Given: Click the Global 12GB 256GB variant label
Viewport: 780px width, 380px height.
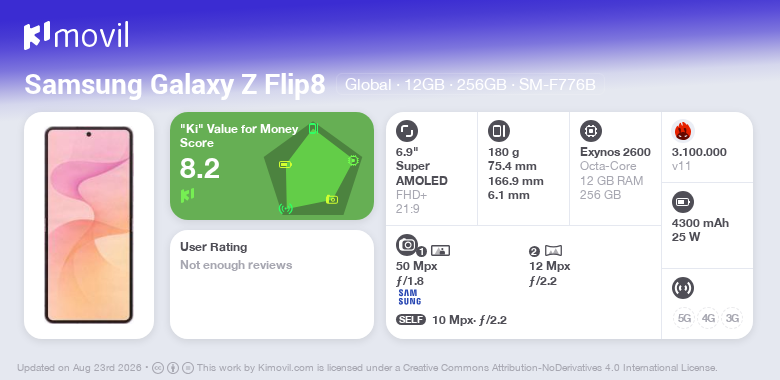Looking at the screenshot, I should pos(470,85).
